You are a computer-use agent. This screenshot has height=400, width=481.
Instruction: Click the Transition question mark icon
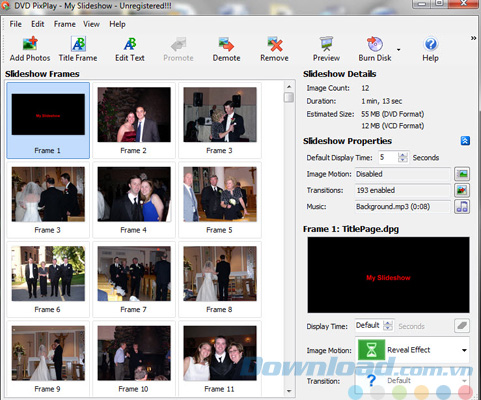[371, 380]
